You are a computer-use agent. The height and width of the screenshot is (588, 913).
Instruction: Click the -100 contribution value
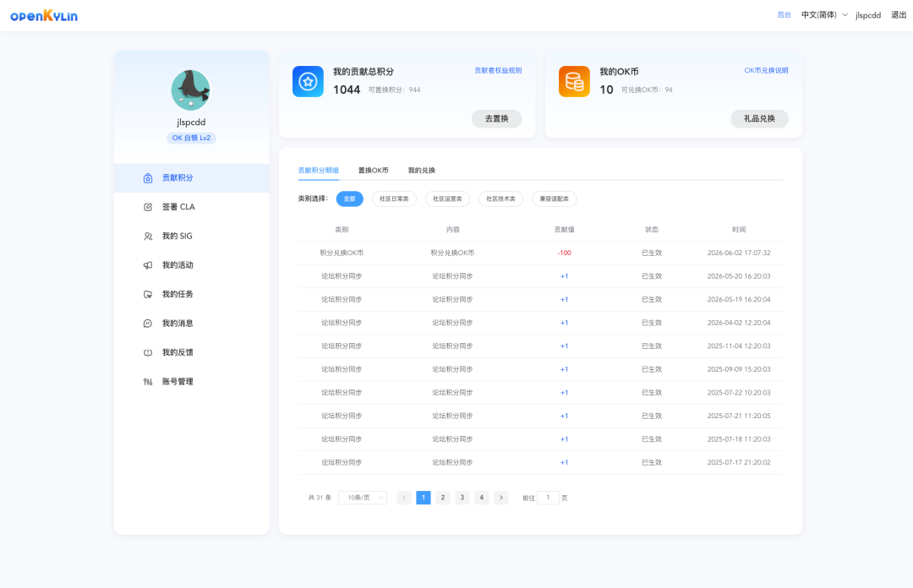564,253
